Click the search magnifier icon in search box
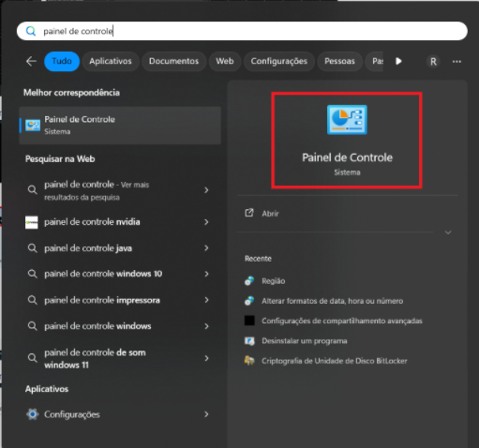The width and height of the screenshot is (479, 448). [31, 31]
